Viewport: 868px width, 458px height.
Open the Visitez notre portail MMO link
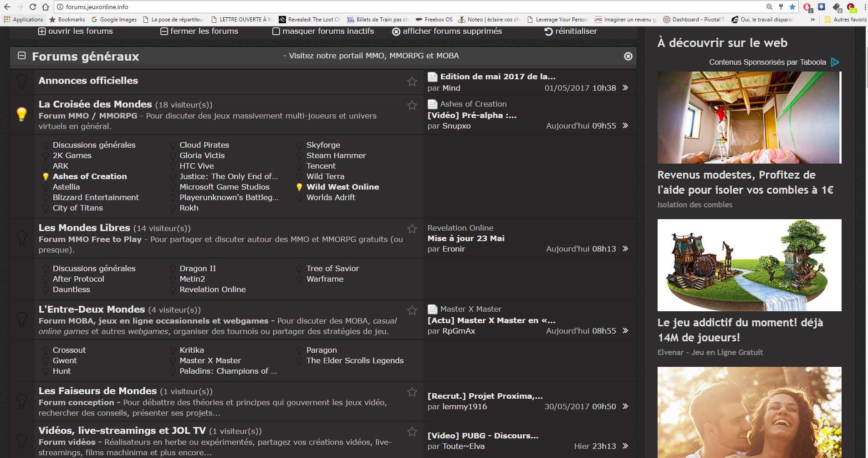coord(374,56)
